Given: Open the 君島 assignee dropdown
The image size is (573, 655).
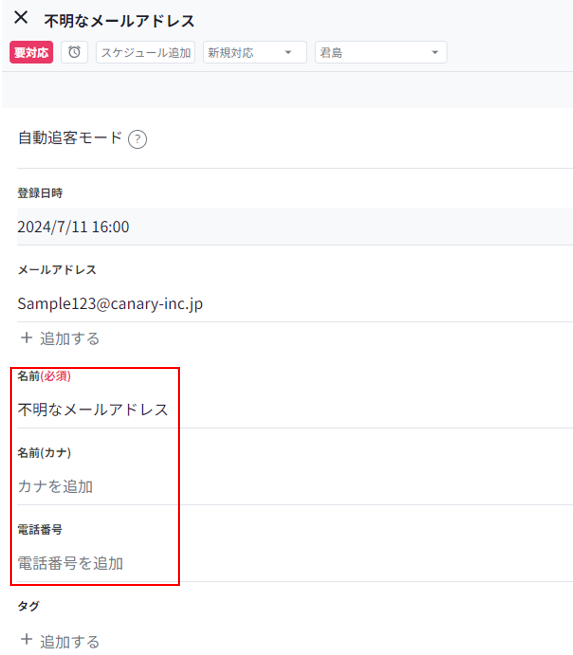Looking at the screenshot, I should pyautogui.click(x=381, y=52).
